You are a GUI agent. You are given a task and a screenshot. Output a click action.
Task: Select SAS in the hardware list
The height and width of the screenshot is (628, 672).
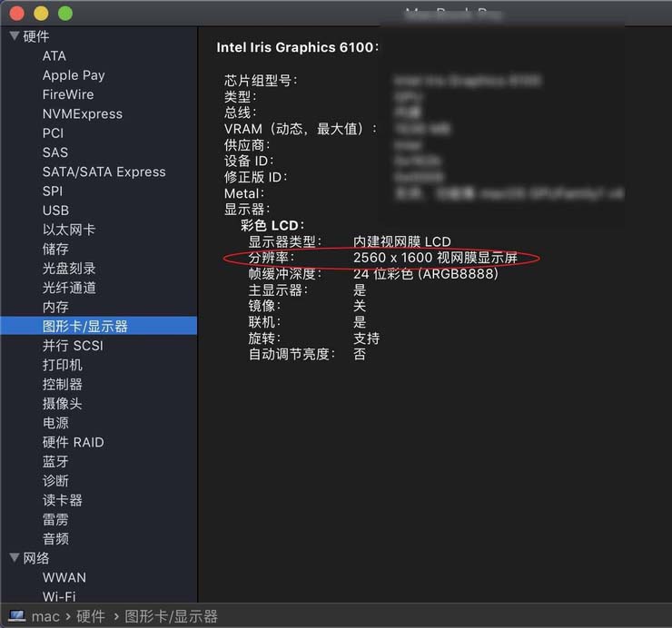point(55,152)
